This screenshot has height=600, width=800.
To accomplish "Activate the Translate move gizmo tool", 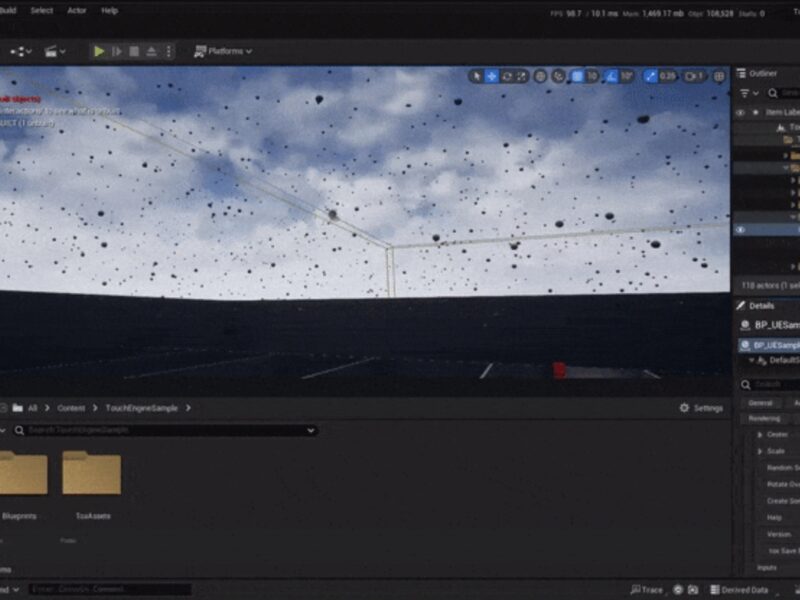I will 491,77.
